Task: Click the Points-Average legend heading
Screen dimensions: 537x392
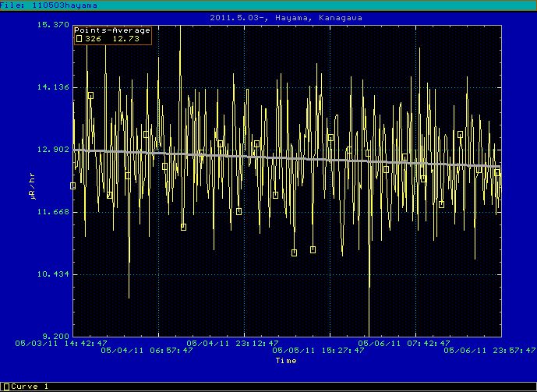Action: point(112,30)
